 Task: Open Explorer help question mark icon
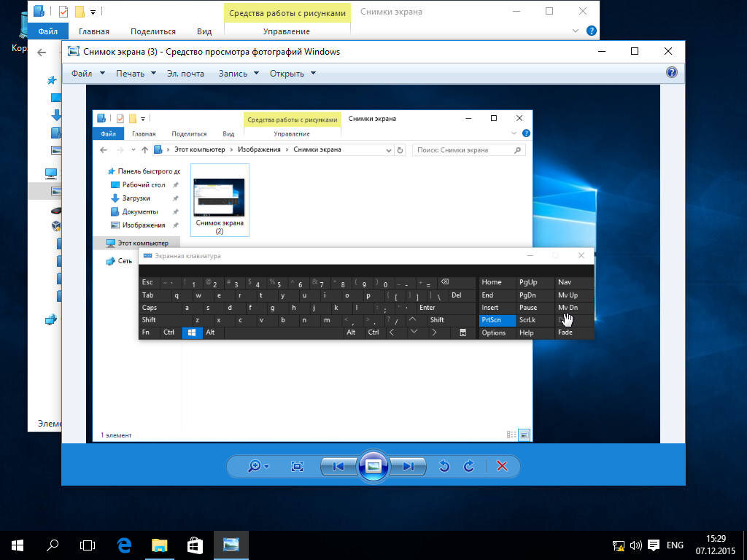click(x=591, y=31)
